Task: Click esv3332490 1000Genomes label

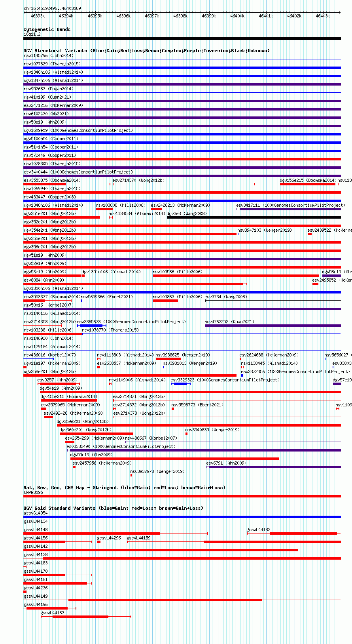Action: pos(121,446)
